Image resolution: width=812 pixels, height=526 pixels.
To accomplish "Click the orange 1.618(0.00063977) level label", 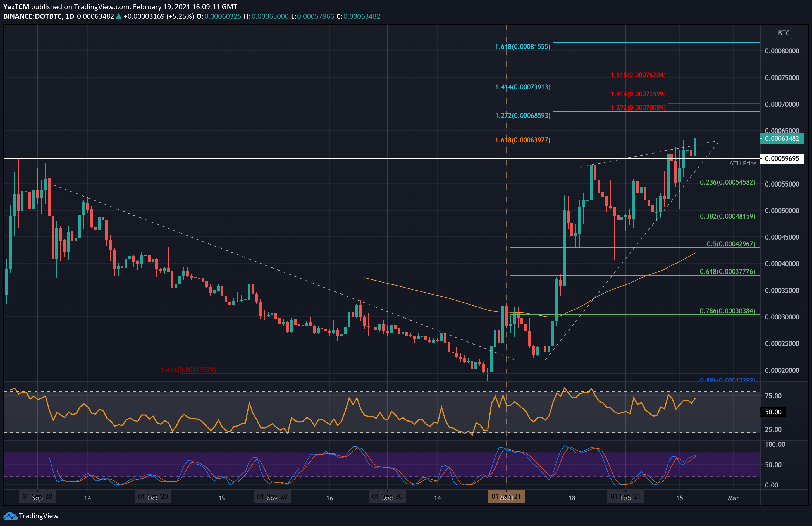I will click(x=522, y=140).
